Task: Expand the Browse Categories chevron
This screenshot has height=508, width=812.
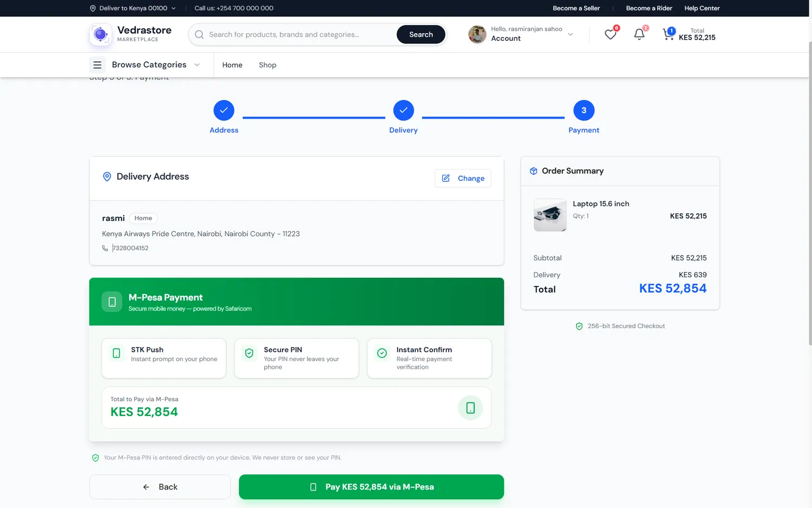Action: click(197, 65)
